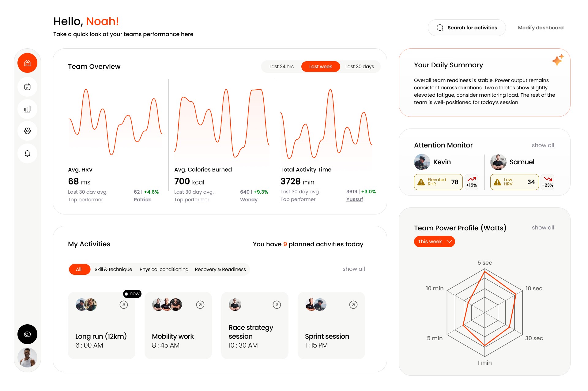This screenshot has height=391, width=588.
Task: Select the Last 24 hrs toggle
Action: 281,66
